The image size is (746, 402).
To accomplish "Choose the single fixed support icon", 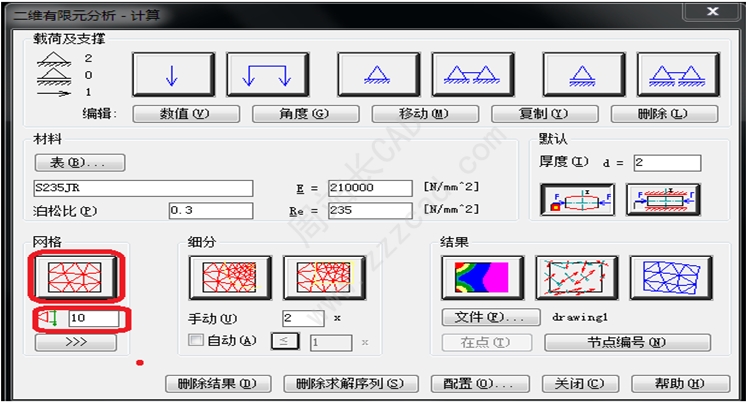I will point(377,75).
